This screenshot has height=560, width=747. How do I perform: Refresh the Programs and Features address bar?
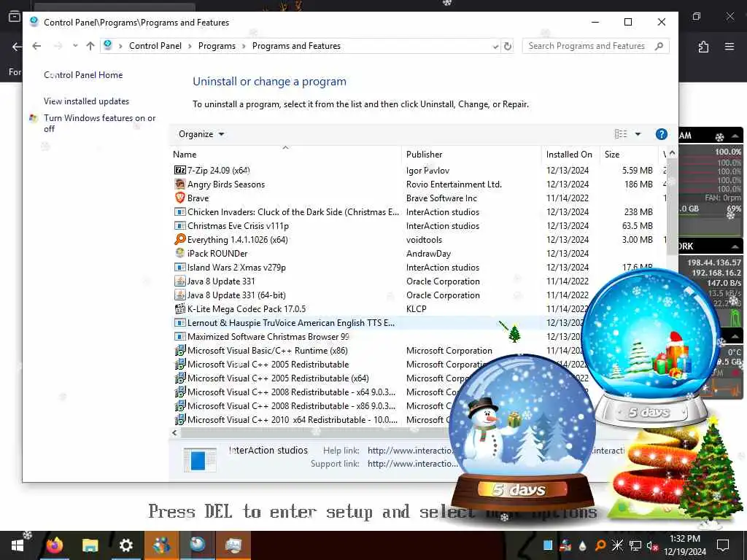pos(508,46)
